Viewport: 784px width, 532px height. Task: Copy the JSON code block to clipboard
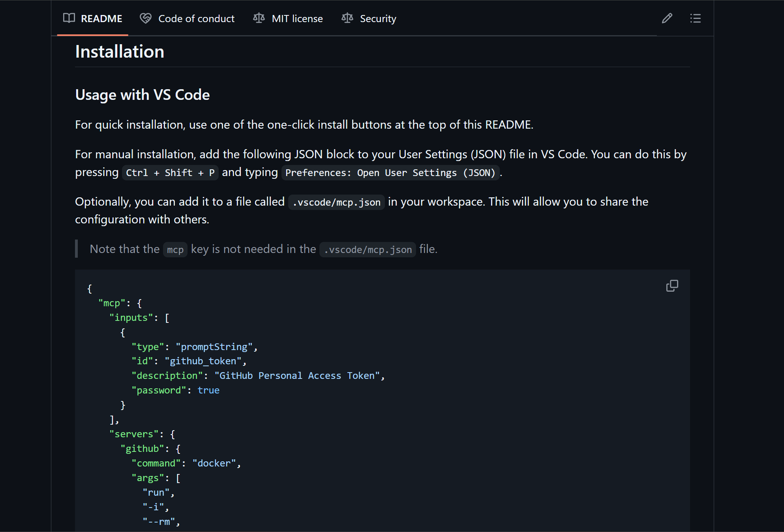pyautogui.click(x=672, y=286)
